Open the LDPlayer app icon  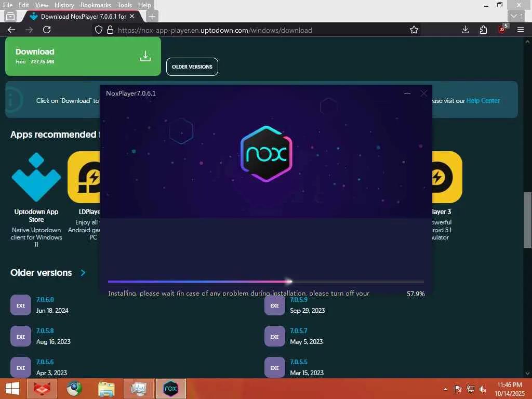84,177
